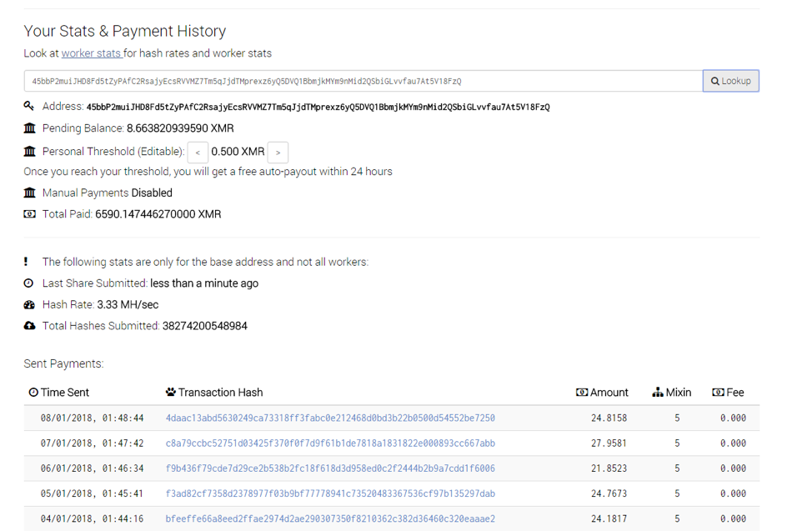
Task: Open transaction hash starting with 4daac13abd
Action: point(330,418)
